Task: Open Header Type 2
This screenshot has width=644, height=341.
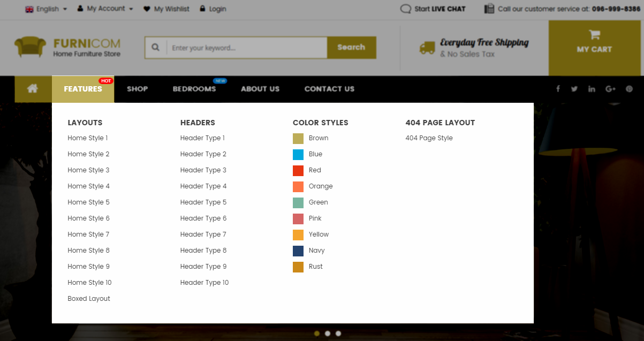Action: [x=203, y=154]
